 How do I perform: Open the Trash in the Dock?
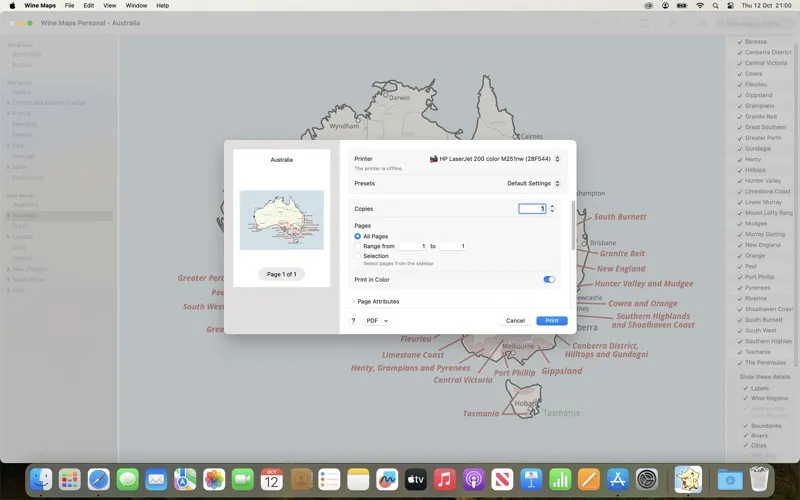point(759,480)
